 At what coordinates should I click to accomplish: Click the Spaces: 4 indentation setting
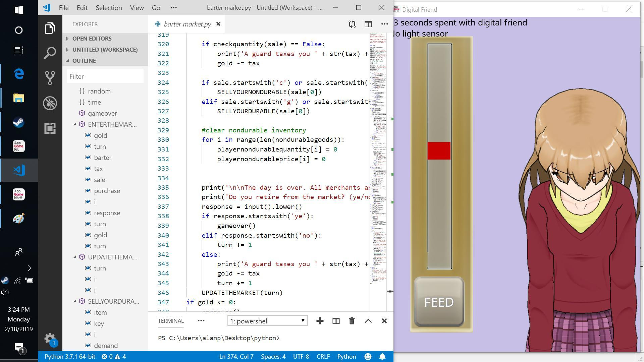273,357
